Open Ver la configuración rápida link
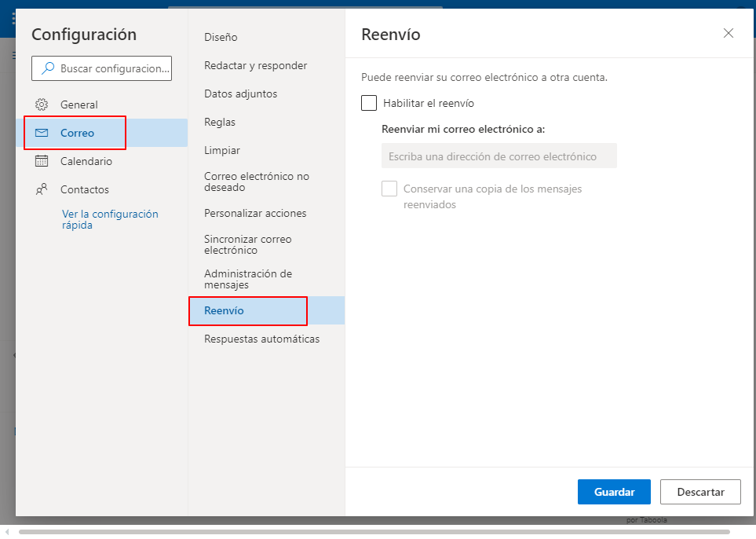 pos(110,219)
